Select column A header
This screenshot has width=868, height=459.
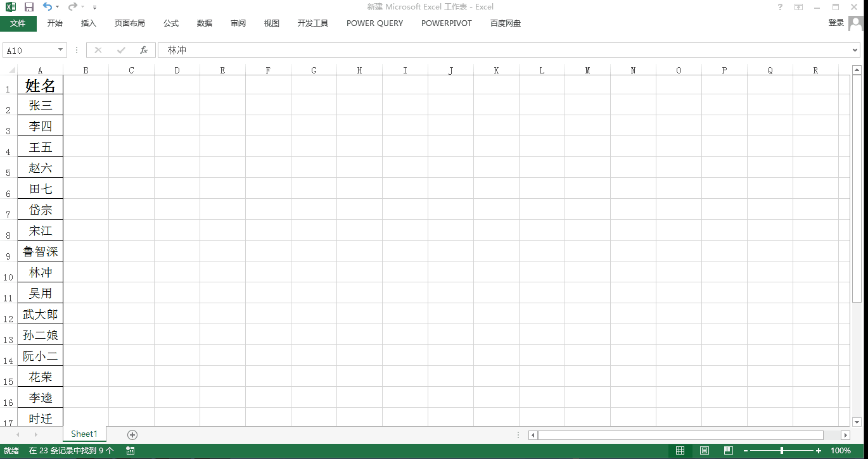[41, 70]
